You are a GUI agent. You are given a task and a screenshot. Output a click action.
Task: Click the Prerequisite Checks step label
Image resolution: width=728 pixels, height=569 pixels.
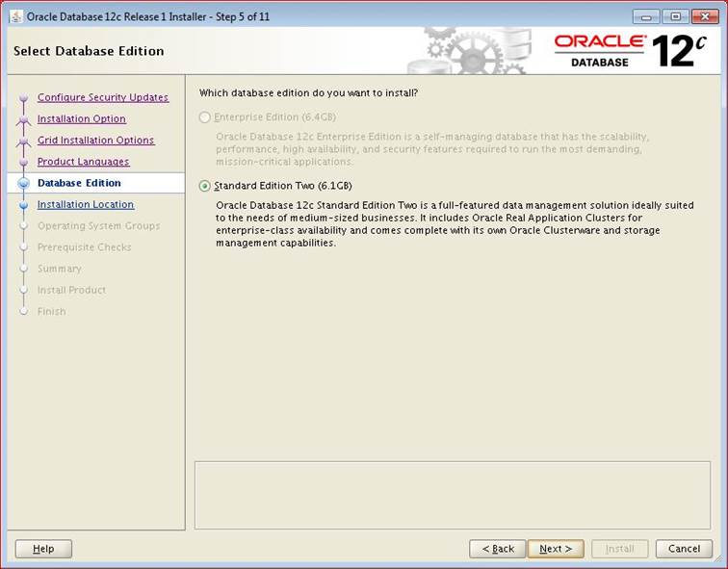84,247
